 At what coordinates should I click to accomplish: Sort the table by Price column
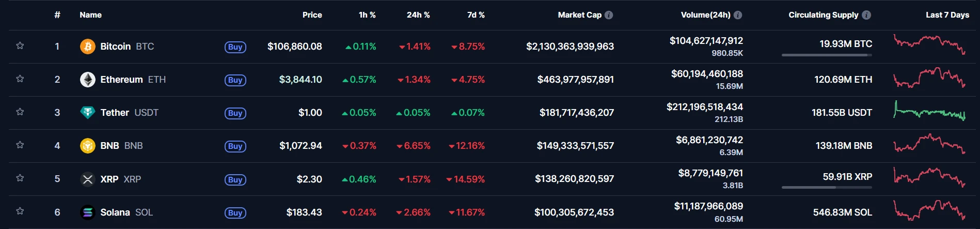click(x=312, y=15)
